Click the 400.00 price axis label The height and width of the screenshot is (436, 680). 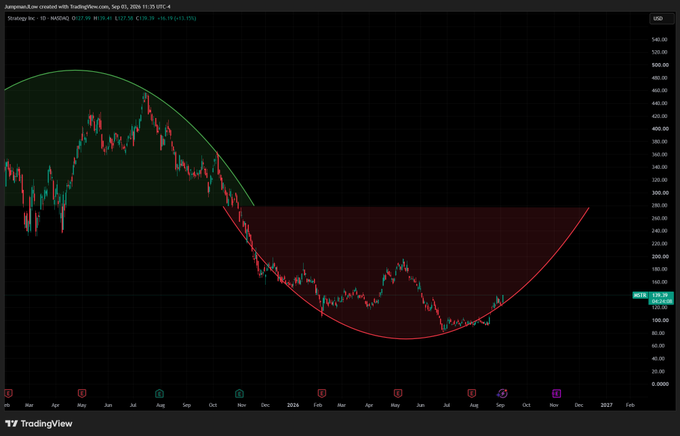click(x=659, y=129)
